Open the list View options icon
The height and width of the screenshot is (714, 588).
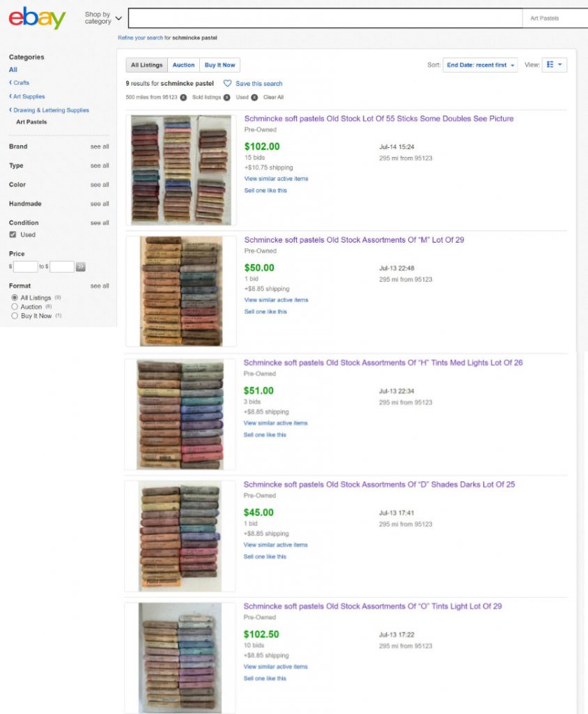click(555, 65)
